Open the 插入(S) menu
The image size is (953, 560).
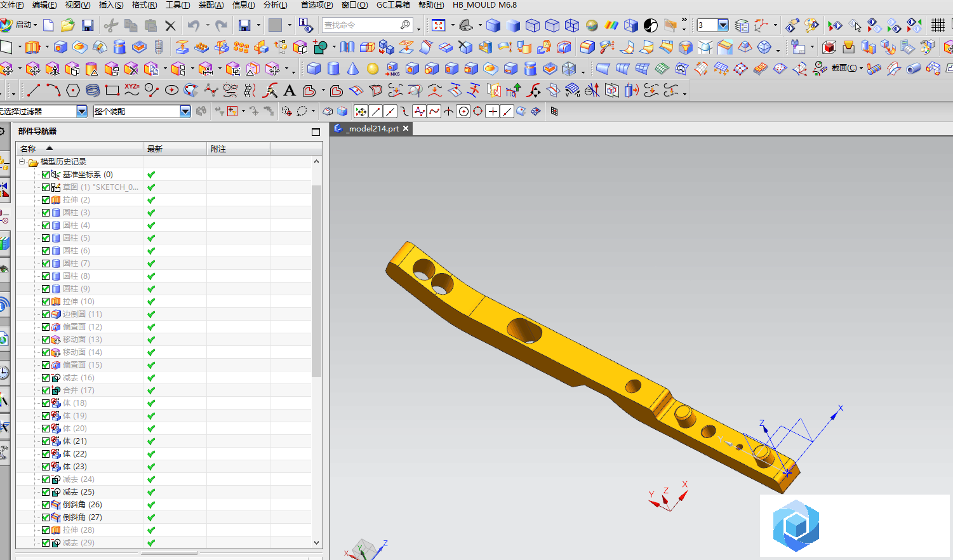[111, 5]
